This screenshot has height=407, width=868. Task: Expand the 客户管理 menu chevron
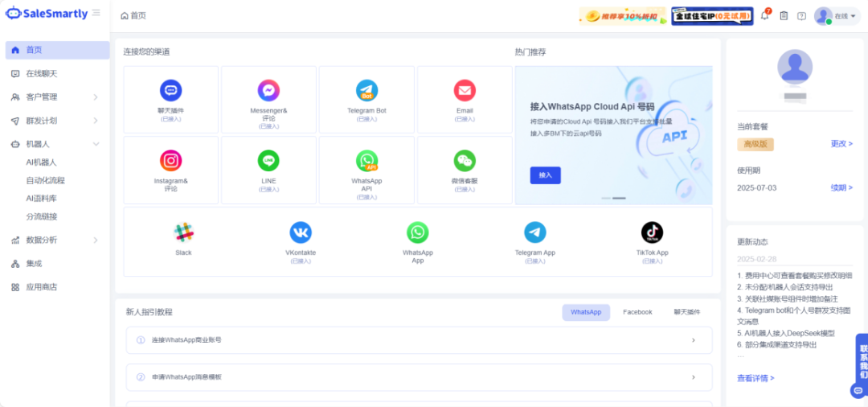(x=95, y=97)
